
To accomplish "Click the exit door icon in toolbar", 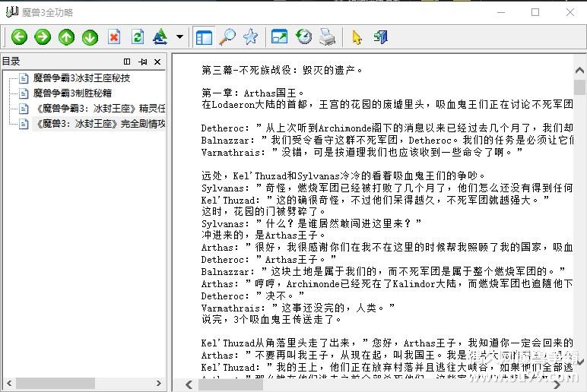I will (380, 36).
